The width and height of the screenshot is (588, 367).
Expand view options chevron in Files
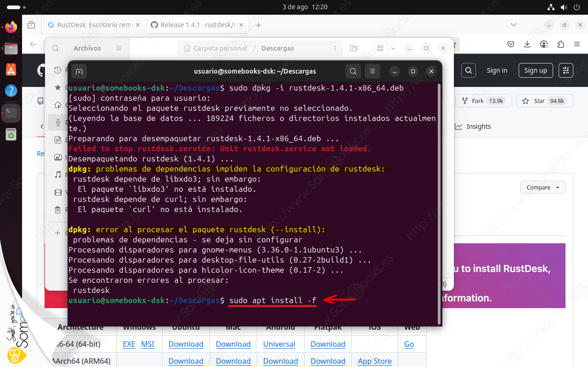pos(393,48)
